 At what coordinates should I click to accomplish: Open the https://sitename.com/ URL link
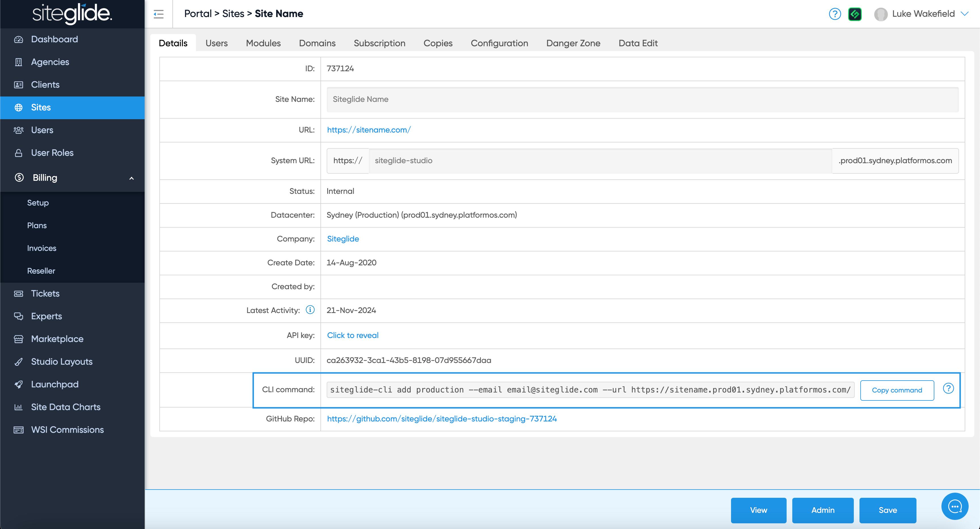click(x=369, y=130)
